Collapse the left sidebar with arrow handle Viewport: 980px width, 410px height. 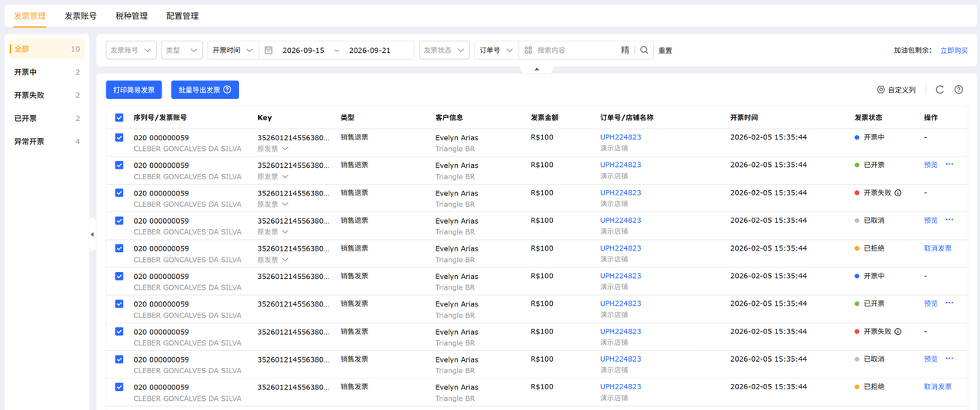[x=92, y=235]
